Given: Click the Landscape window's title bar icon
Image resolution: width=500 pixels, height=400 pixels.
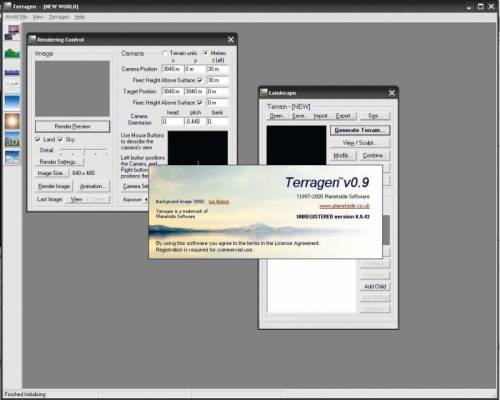Looking at the screenshot, I should [264, 92].
